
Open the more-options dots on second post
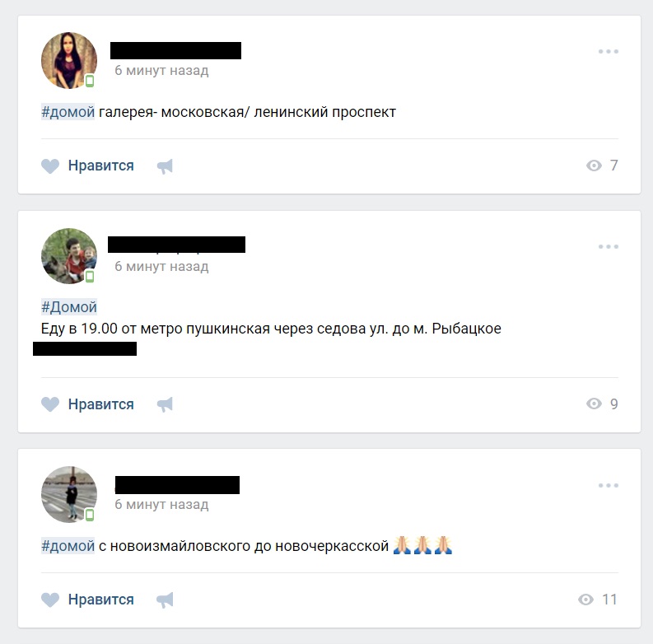608,246
